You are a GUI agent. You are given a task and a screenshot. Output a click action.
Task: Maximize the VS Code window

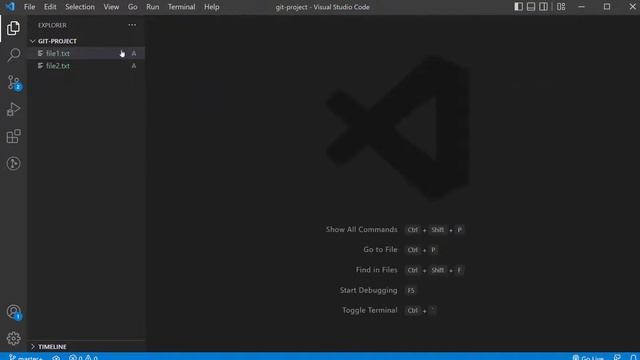click(x=607, y=7)
